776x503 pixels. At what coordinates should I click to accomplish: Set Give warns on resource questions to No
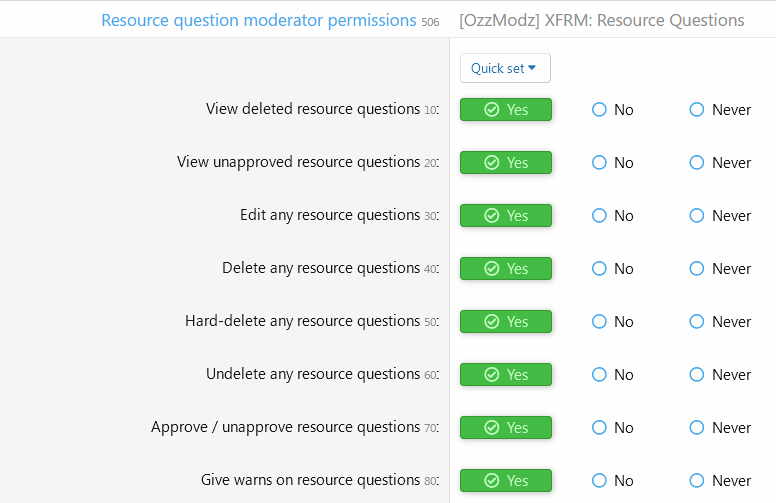tap(613, 480)
